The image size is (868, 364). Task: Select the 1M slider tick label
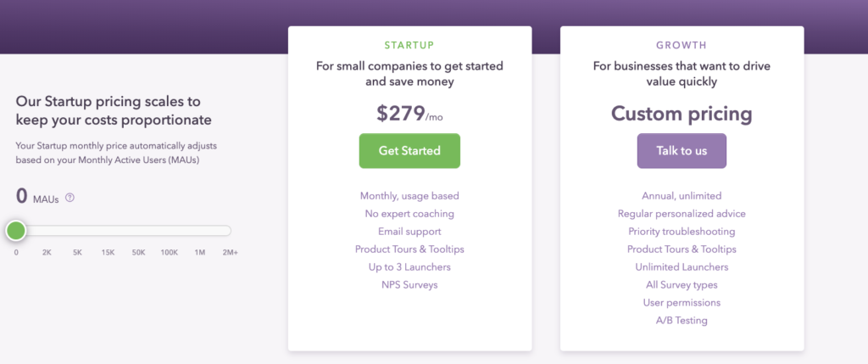(200, 252)
